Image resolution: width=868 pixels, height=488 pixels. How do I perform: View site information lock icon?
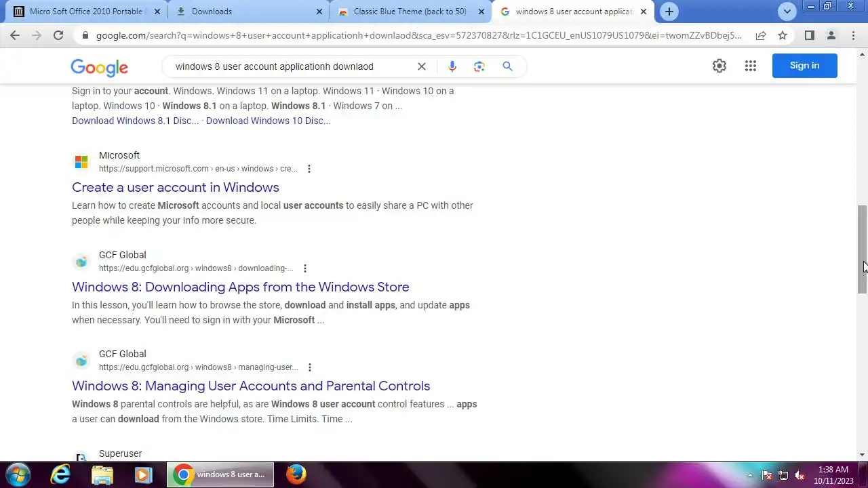pos(85,35)
